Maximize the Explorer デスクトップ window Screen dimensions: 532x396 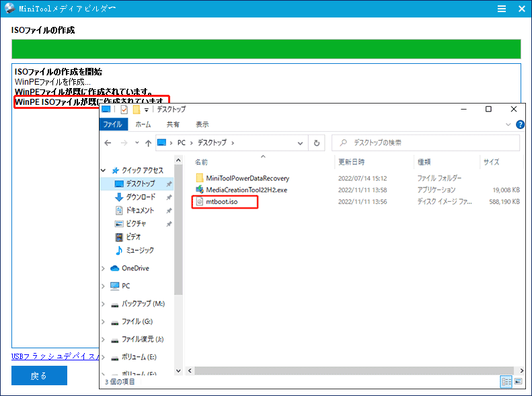[488, 109]
